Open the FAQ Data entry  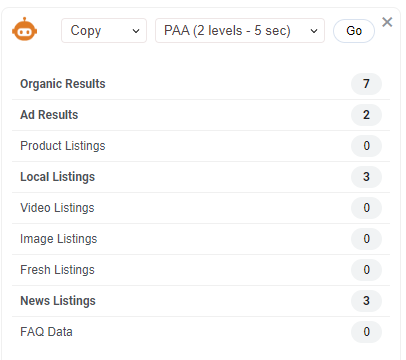(201, 332)
